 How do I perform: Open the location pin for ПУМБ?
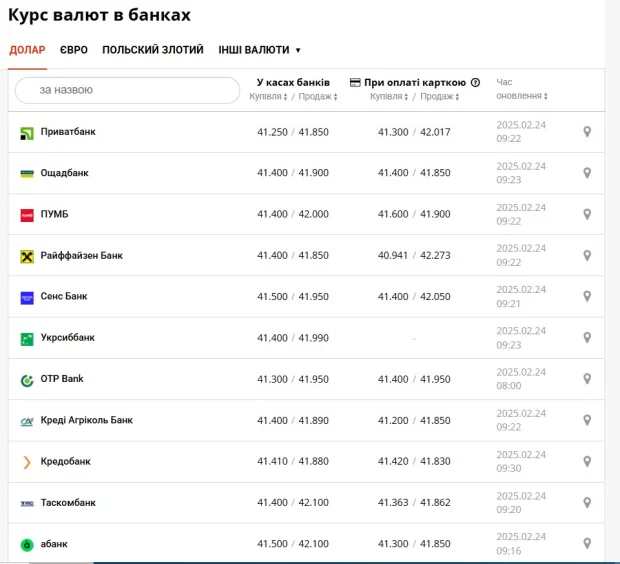tap(587, 214)
